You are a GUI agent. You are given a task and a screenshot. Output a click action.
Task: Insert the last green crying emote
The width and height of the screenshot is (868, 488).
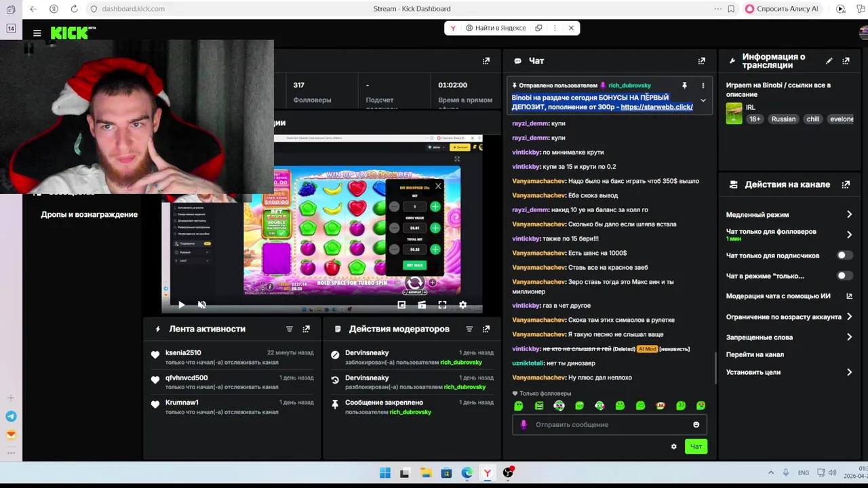[701, 406]
